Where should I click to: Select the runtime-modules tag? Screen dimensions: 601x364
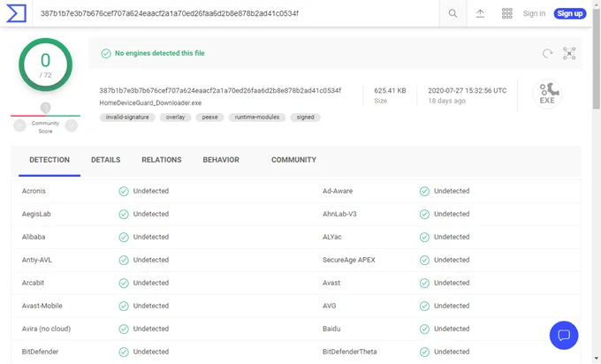pos(255,117)
